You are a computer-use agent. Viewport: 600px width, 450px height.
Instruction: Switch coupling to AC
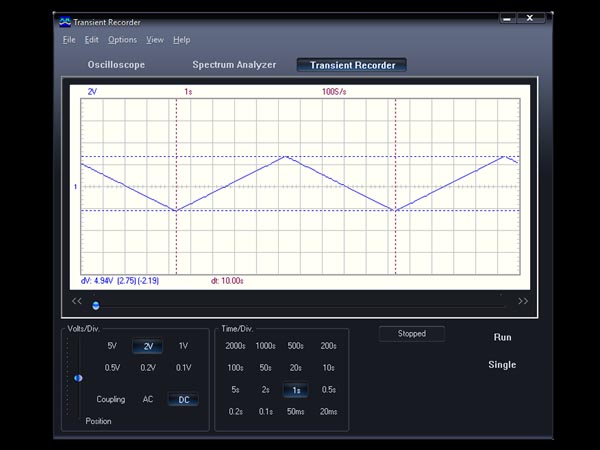(x=148, y=399)
